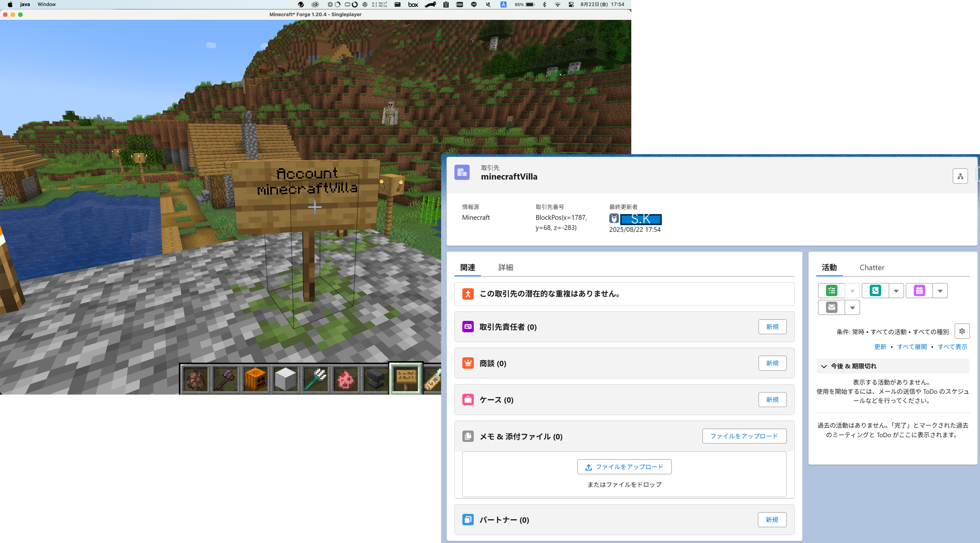This screenshot has height=543, width=980.
Task: Click the 商談 crown icon
Action: click(468, 363)
